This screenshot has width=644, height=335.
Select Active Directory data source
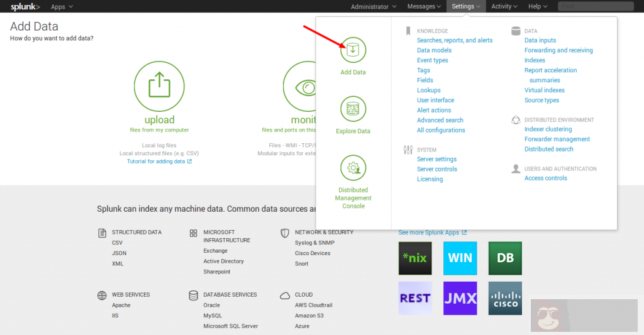click(223, 261)
